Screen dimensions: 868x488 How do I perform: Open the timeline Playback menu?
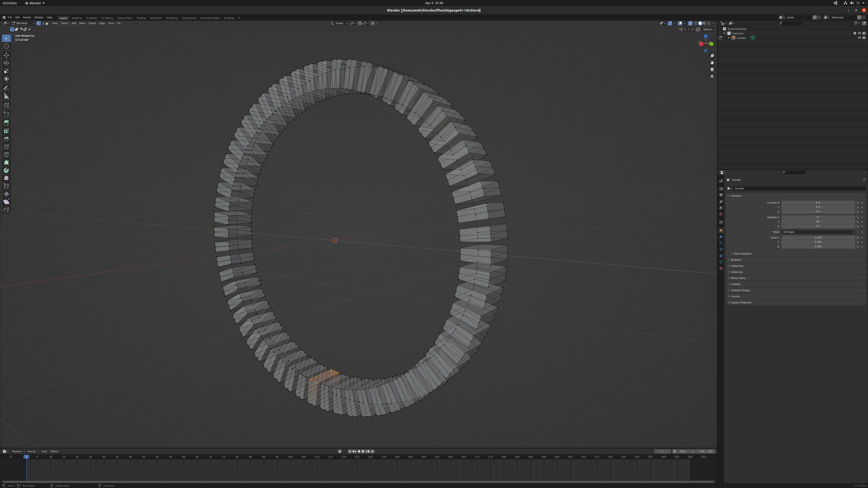click(18, 451)
